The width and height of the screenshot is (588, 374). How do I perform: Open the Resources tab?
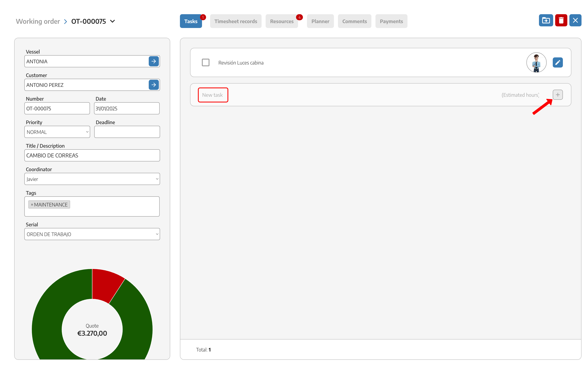coord(282,21)
